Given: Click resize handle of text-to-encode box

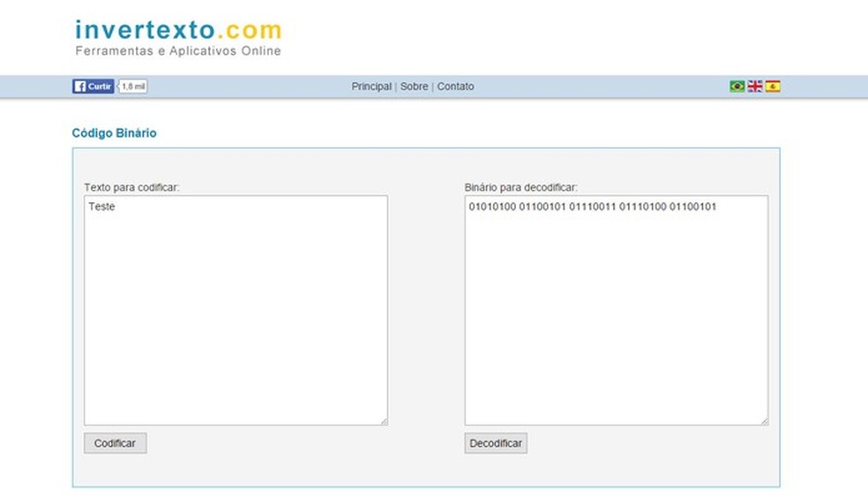Looking at the screenshot, I should tap(384, 421).
